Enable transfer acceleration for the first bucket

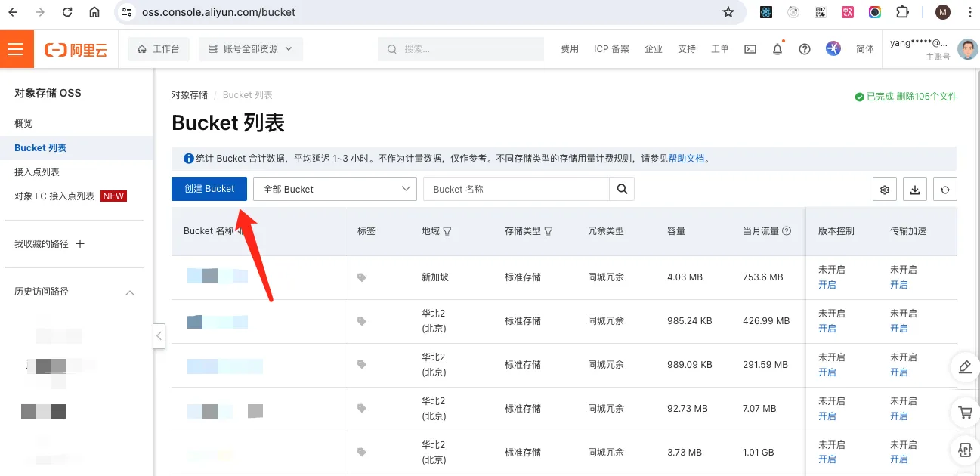pos(898,285)
